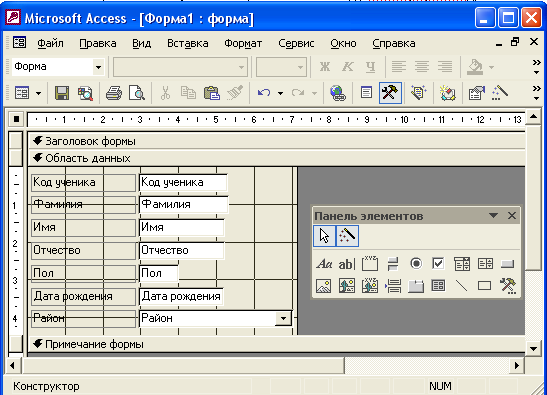Open the Файл menu

click(51, 43)
